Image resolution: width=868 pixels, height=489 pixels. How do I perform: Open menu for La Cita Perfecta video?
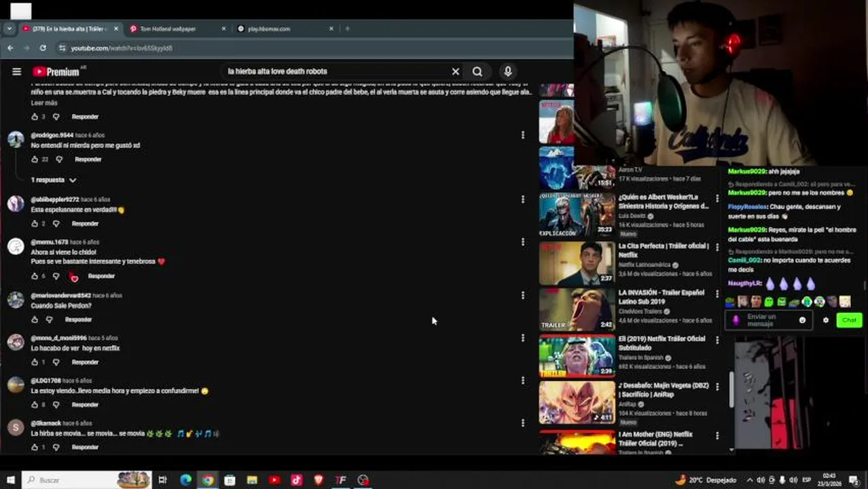pos(717,247)
